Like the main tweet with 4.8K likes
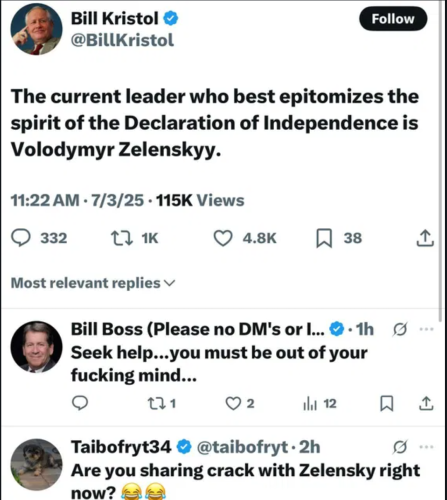This screenshot has height=500, width=447. 223,238
